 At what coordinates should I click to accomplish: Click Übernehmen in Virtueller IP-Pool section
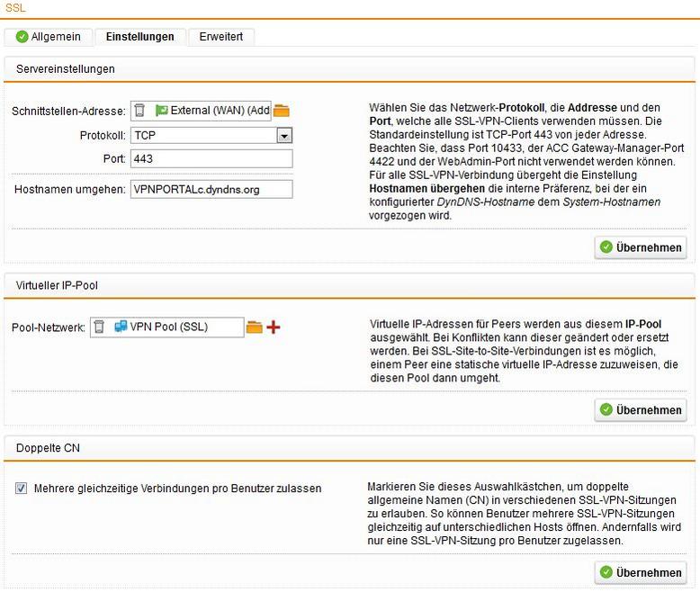click(641, 409)
